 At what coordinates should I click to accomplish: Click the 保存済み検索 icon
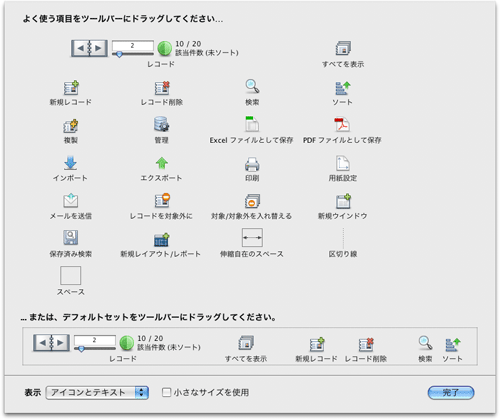pos(70,238)
